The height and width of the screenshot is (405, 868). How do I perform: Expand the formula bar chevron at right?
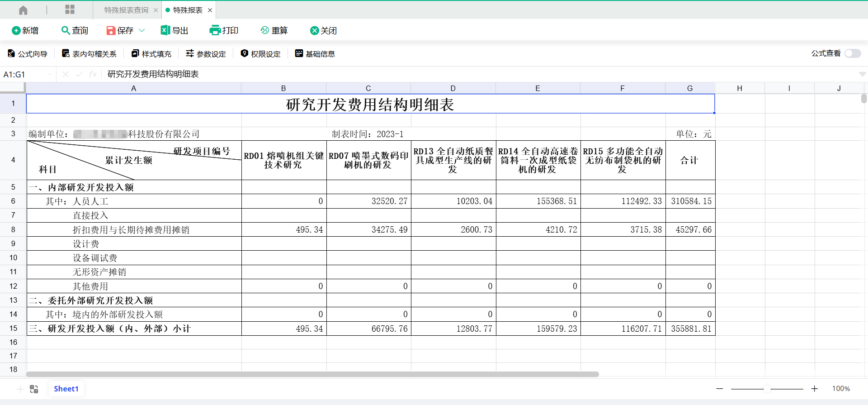(x=862, y=74)
